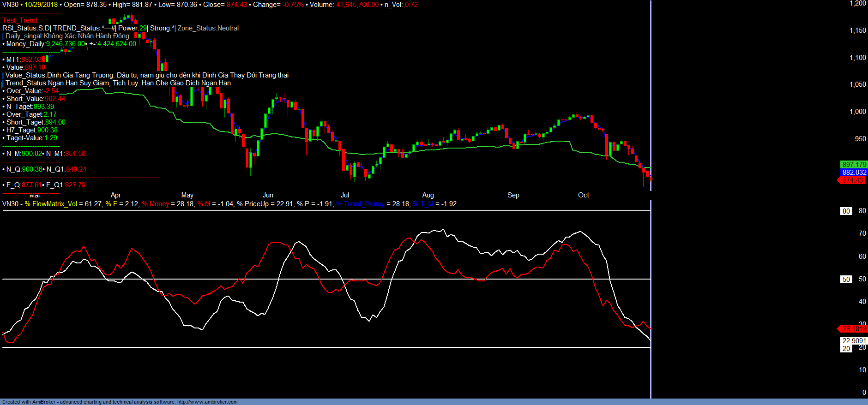This screenshot has width=868, height=405.
Task: Click the boxed 20 level label
Action: click(846, 349)
